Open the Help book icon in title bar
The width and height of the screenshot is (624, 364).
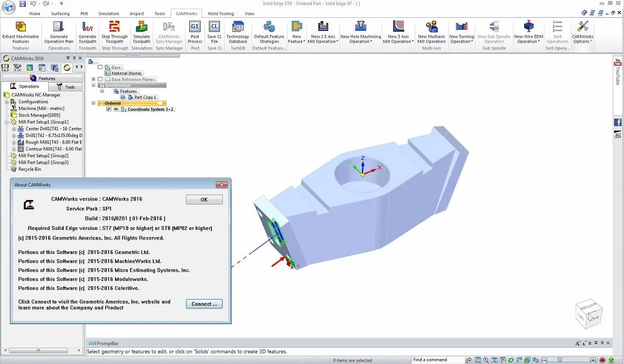pyautogui.click(x=585, y=13)
